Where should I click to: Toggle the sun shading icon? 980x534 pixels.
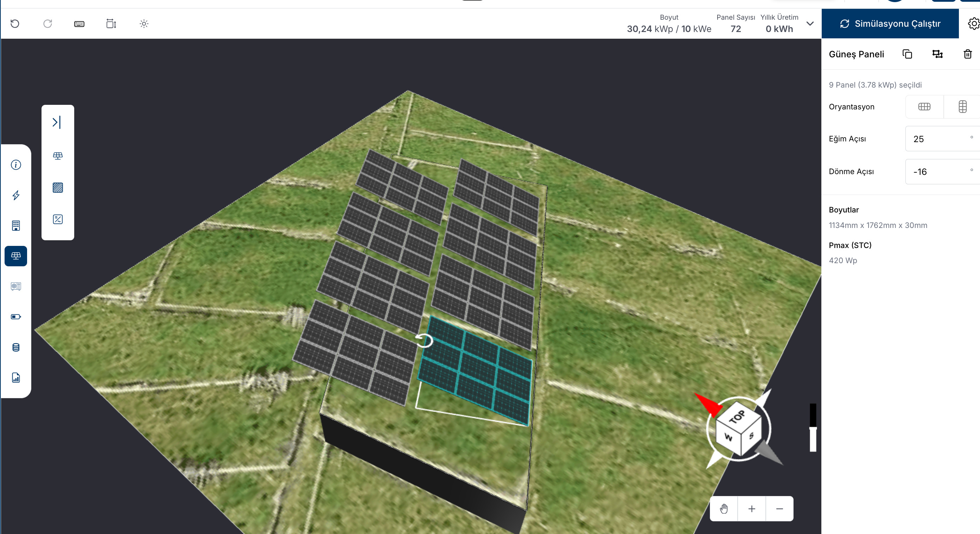(144, 24)
